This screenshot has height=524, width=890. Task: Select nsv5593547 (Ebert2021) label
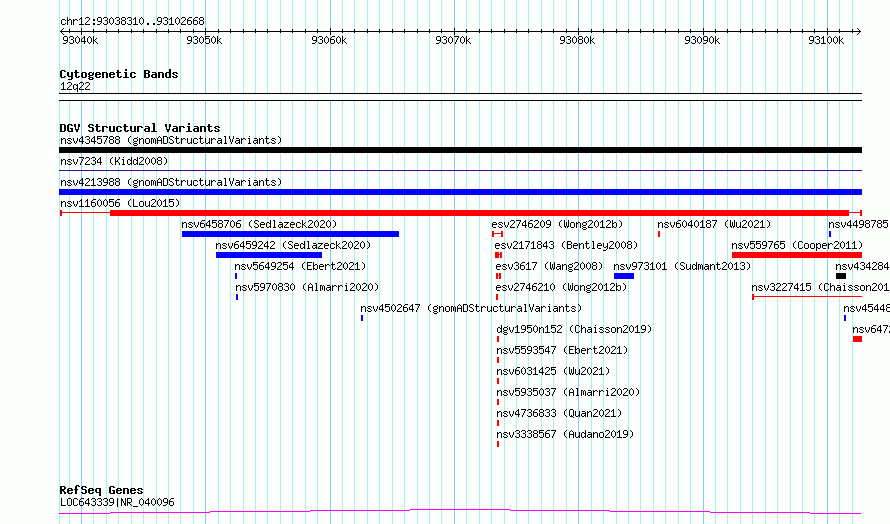(x=562, y=350)
